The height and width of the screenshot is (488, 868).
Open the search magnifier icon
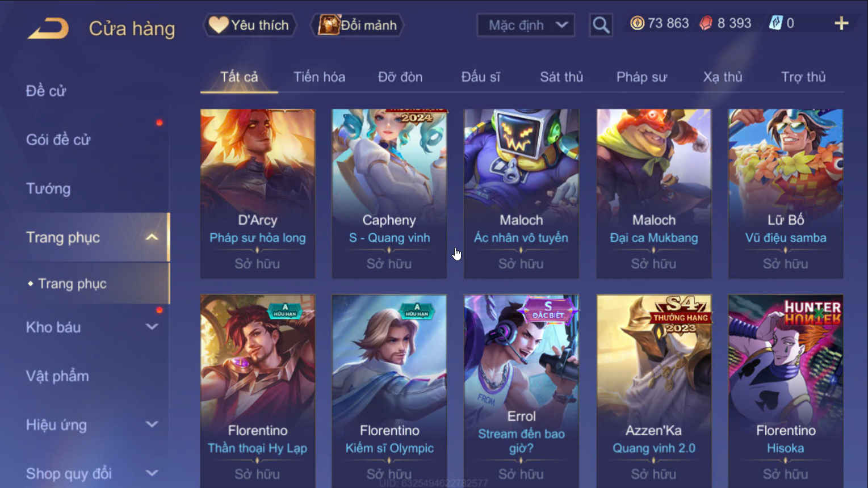point(601,25)
